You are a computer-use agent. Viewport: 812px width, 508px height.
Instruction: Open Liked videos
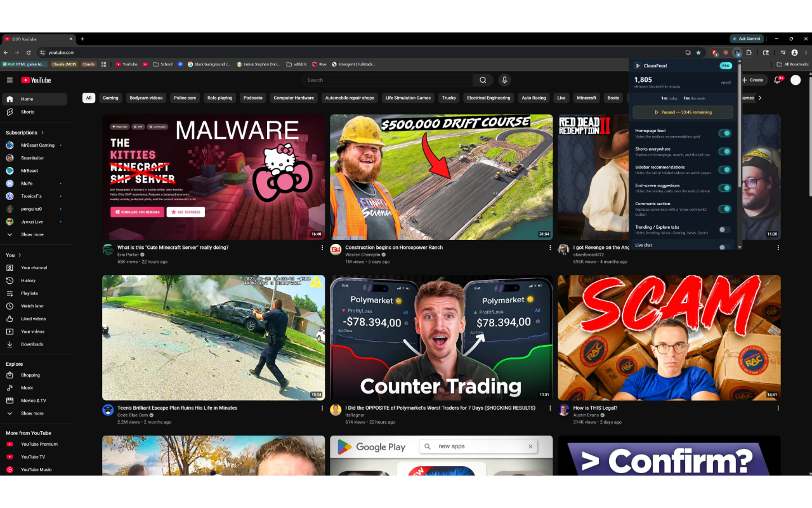click(x=34, y=319)
